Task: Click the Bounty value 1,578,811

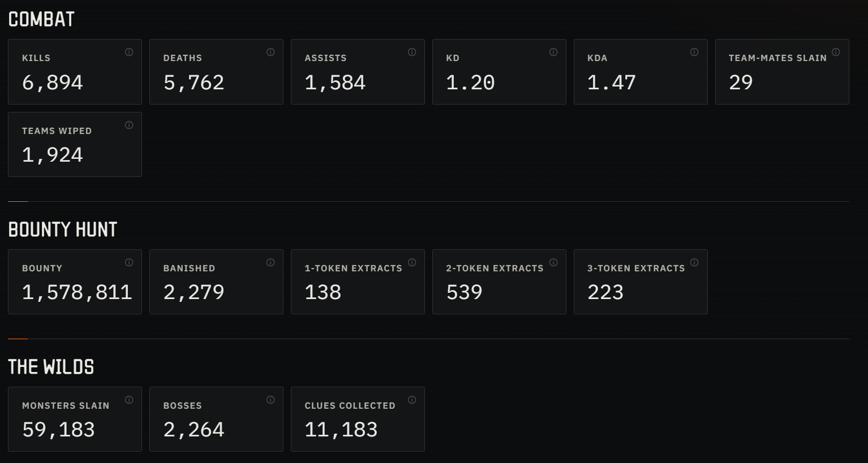Action: tap(77, 292)
